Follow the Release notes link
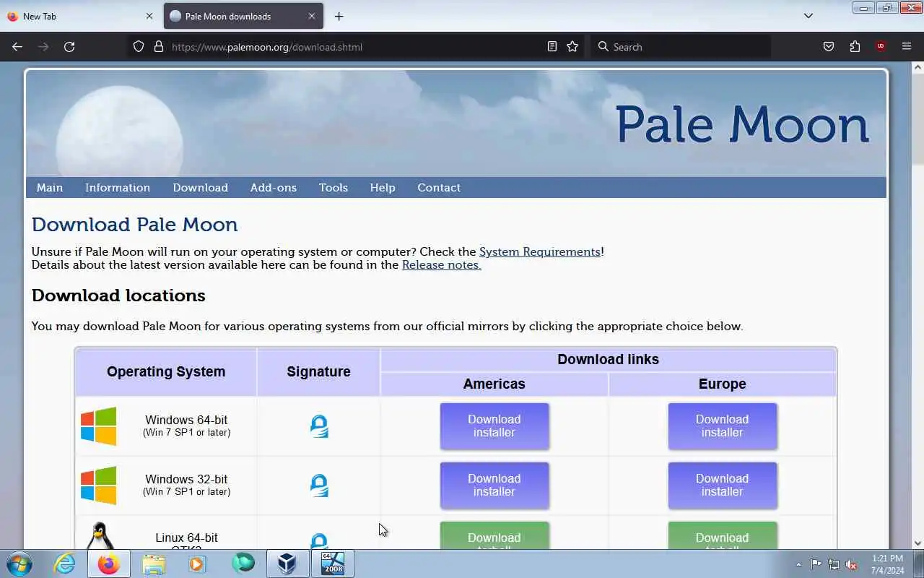This screenshot has width=924, height=578. (442, 264)
